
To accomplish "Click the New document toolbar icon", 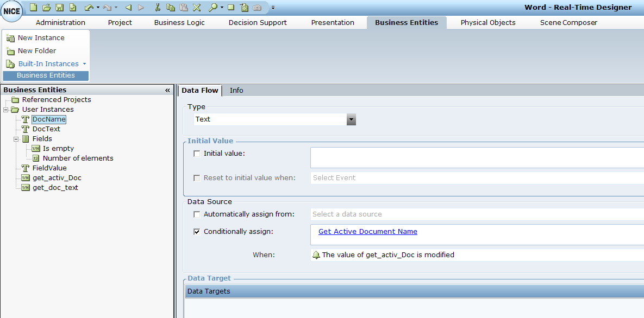I will [34, 7].
